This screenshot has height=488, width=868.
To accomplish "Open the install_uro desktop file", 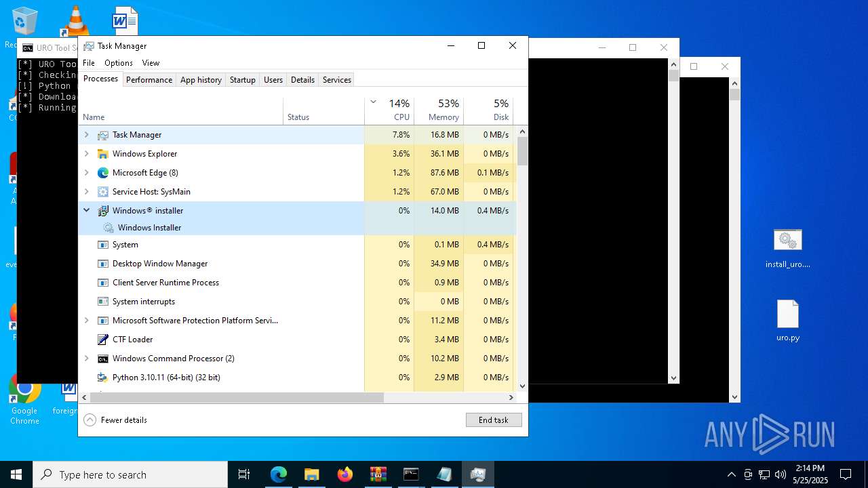I will click(x=788, y=248).
